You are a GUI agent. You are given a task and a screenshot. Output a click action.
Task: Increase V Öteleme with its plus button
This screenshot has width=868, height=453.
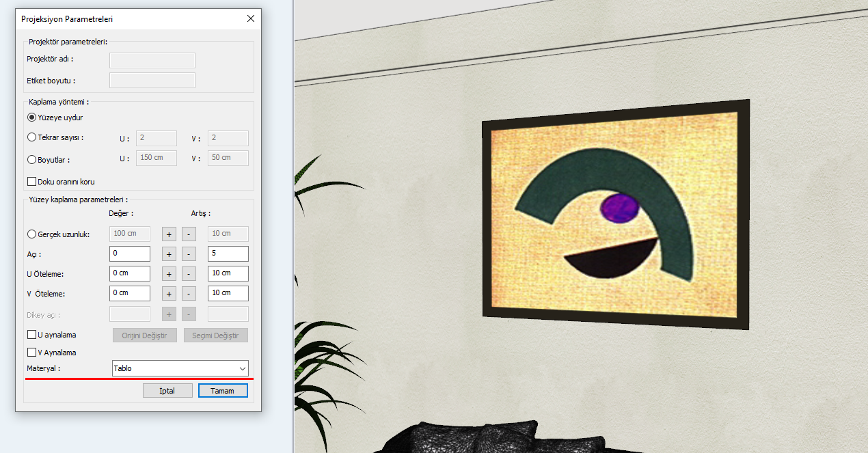[x=169, y=294]
